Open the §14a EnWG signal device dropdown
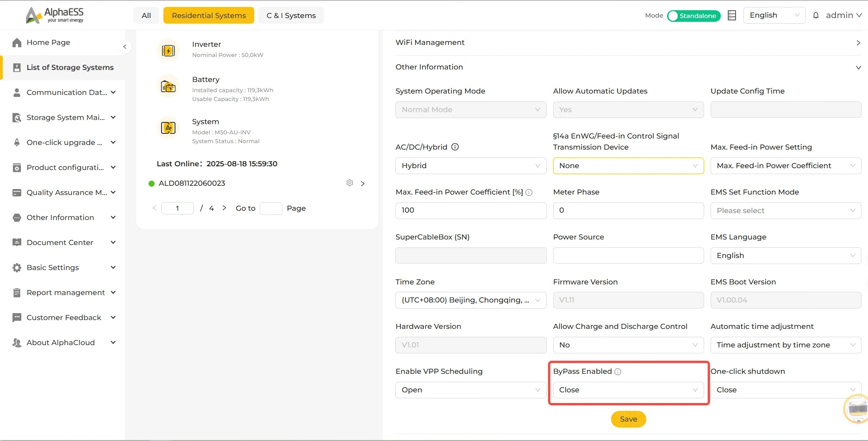Screen dimensions: 868x441 [x=628, y=166]
